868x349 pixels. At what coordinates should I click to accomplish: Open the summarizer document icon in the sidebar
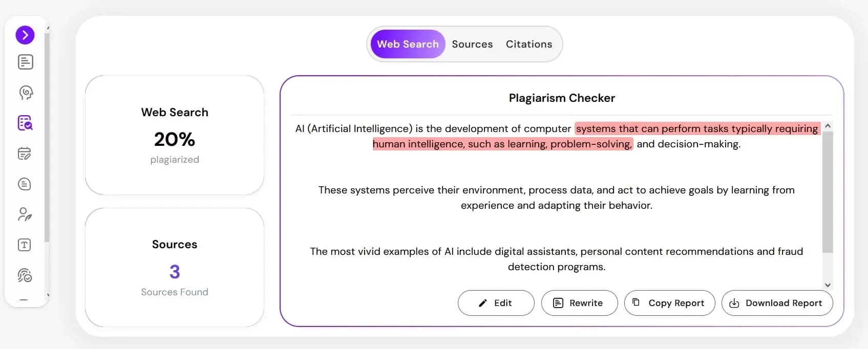(x=25, y=184)
